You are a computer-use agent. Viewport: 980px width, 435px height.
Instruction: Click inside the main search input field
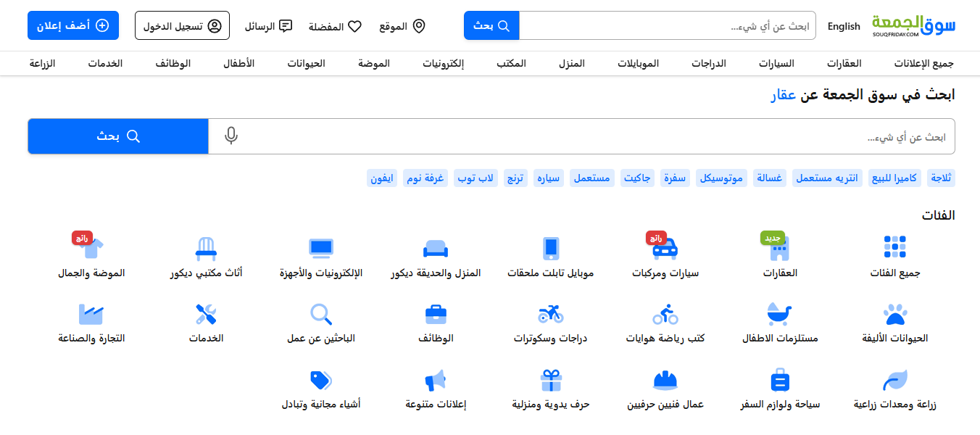580,136
